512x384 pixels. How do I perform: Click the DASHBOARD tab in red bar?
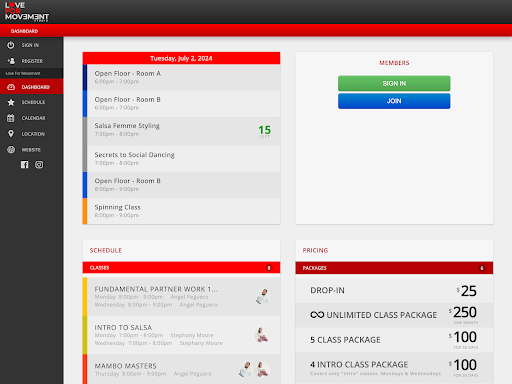[24, 31]
